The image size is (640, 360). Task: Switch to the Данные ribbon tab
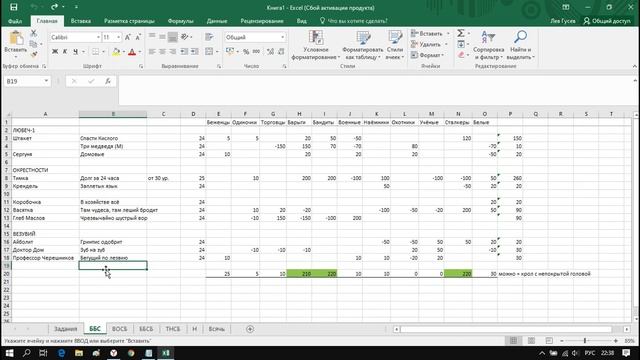click(x=217, y=21)
